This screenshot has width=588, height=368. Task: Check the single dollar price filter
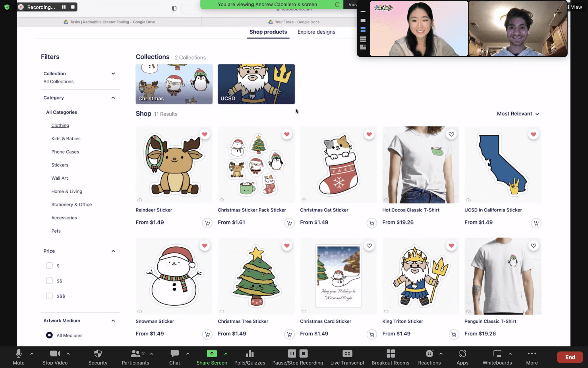[49, 266]
